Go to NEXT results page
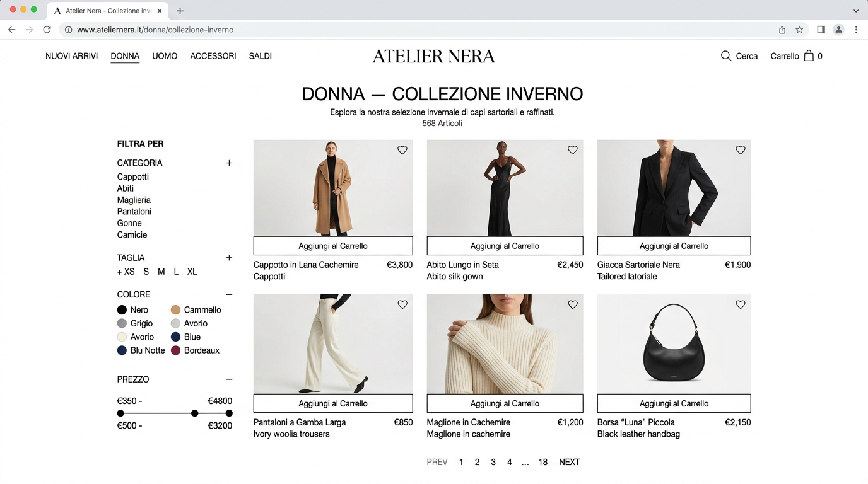 tap(569, 462)
